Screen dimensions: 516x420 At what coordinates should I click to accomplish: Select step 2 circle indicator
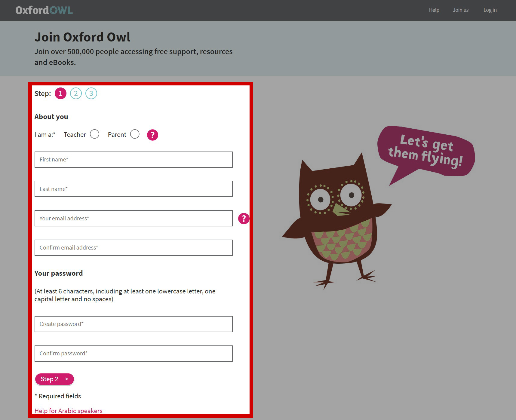click(x=76, y=94)
